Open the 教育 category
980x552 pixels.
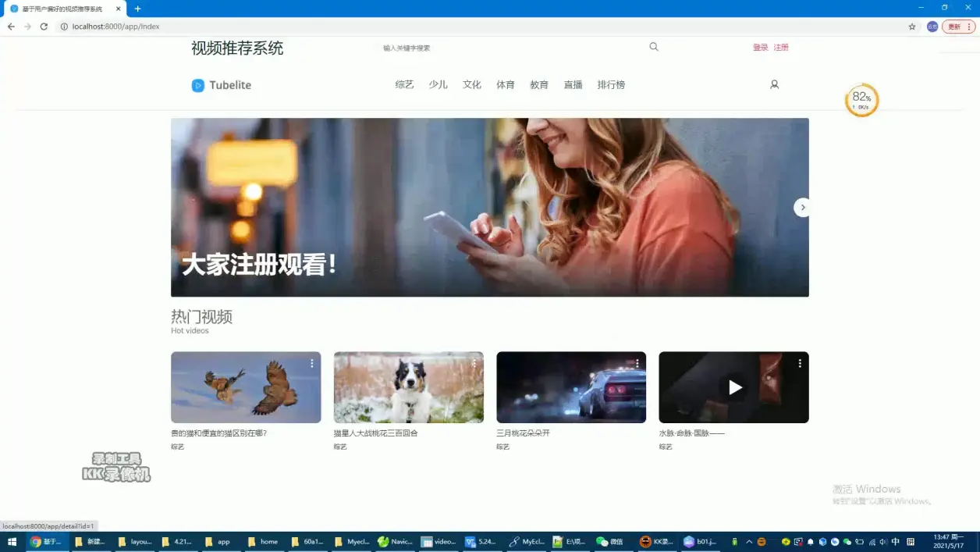point(539,85)
